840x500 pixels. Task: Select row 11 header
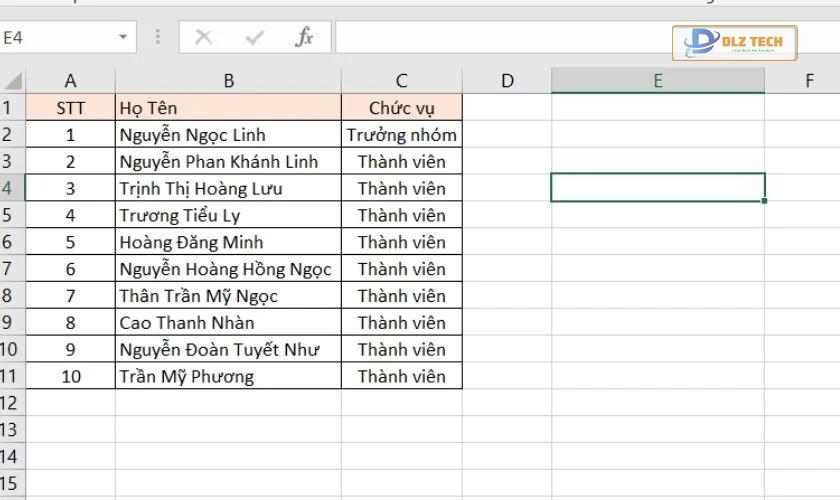point(12,376)
